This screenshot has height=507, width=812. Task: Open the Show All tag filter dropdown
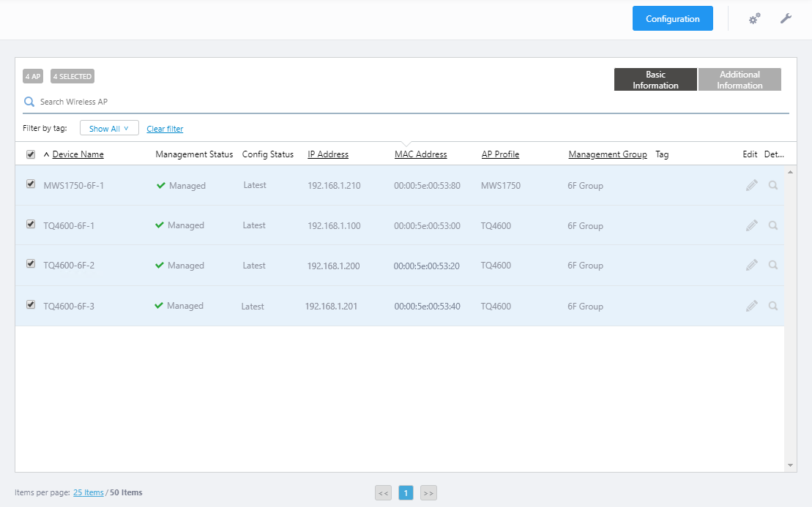click(x=109, y=128)
